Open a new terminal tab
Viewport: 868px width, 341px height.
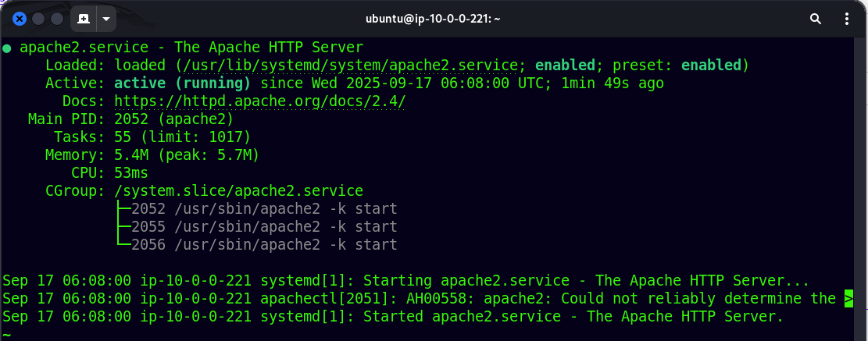pos(84,19)
